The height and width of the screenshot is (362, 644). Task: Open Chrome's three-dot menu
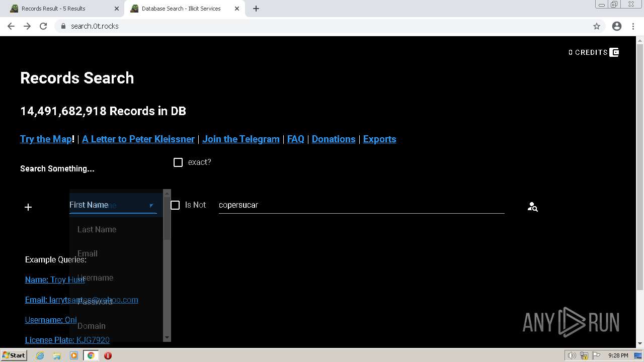pyautogui.click(x=633, y=26)
